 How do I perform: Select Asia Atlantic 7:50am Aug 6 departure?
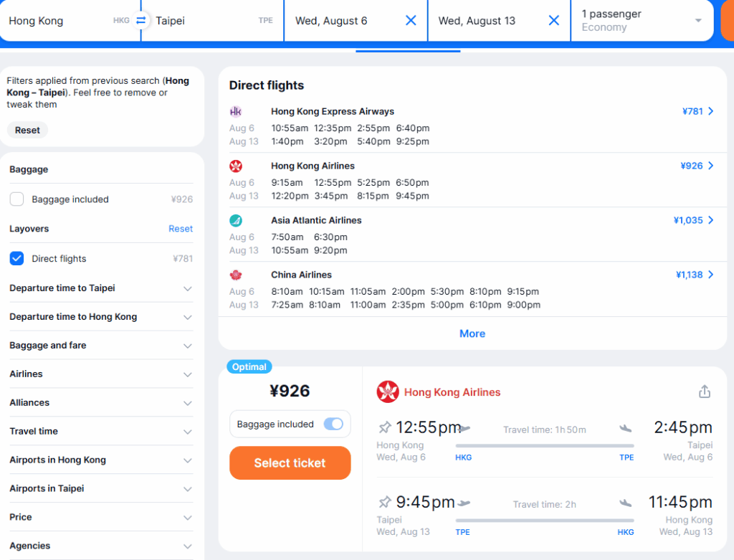click(x=287, y=237)
